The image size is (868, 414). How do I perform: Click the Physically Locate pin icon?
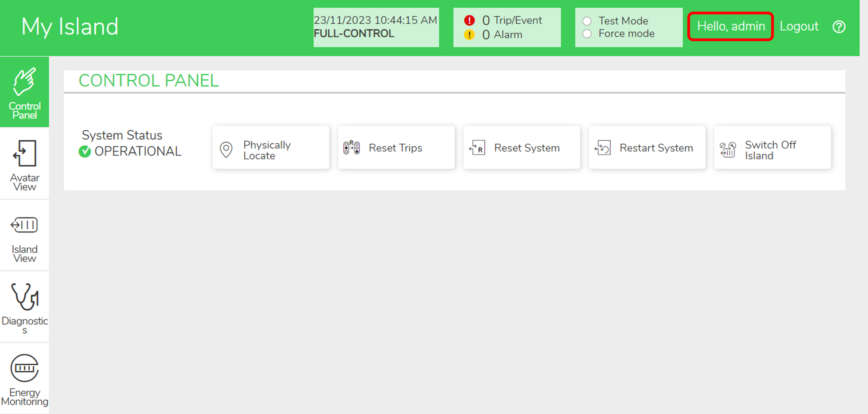(226, 149)
